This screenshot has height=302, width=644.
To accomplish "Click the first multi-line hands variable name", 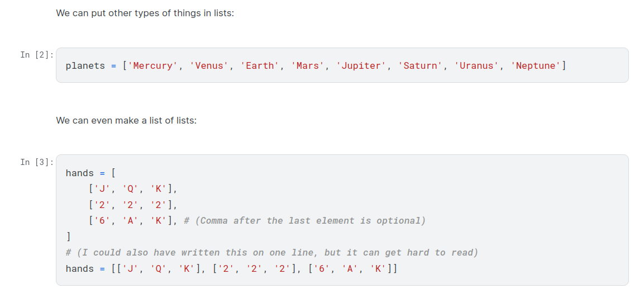I will (79, 173).
